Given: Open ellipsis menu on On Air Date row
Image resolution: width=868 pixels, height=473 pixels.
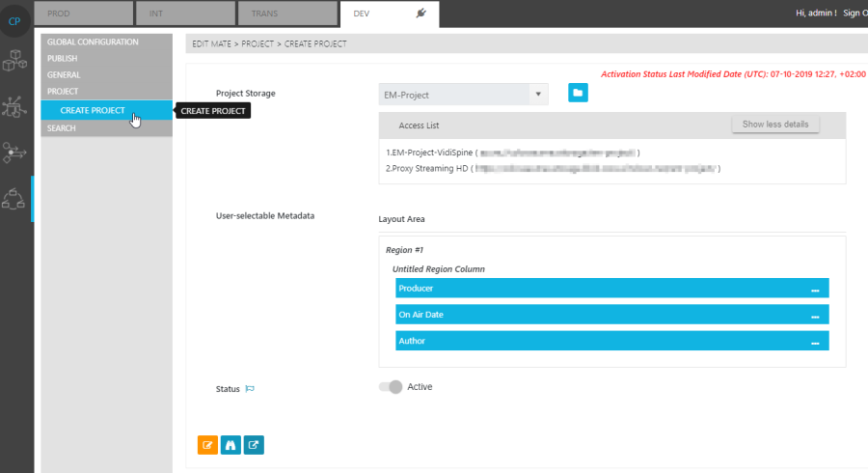Looking at the screenshot, I should point(815,315).
